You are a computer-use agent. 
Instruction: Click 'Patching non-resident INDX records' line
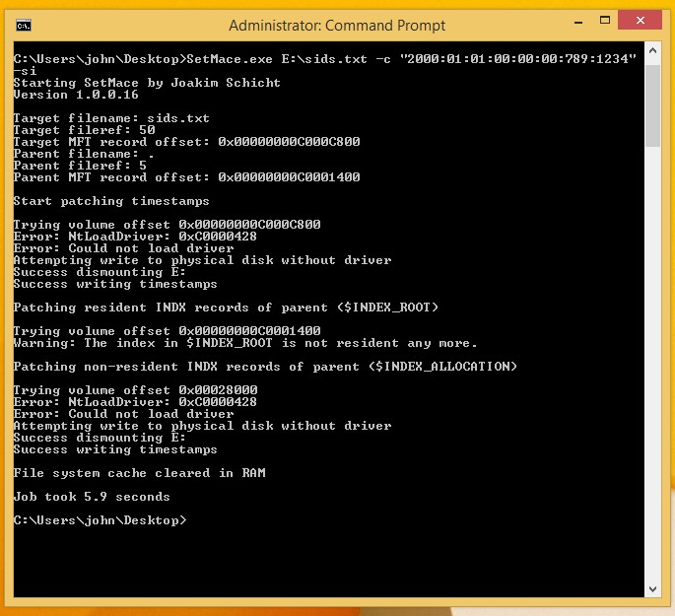pos(265,367)
